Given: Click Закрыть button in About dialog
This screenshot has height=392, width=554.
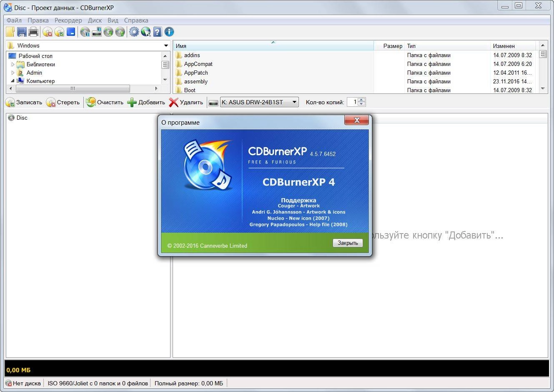Looking at the screenshot, I should (348, 243).
